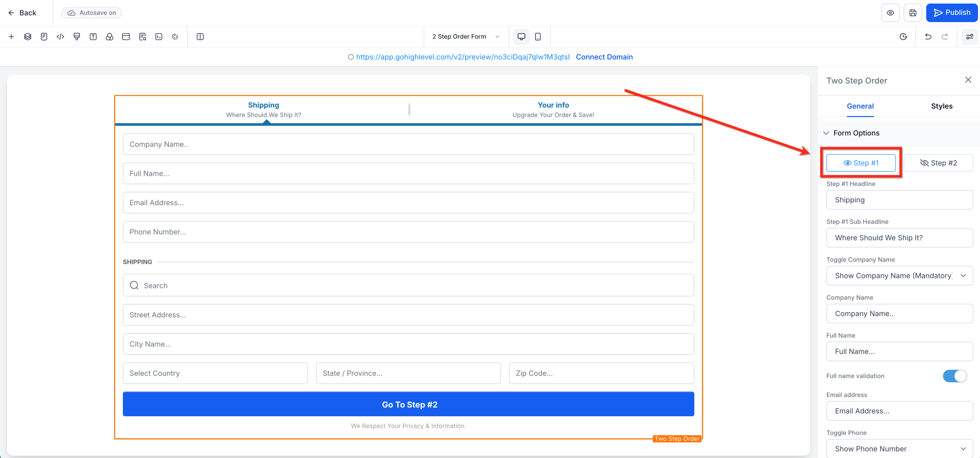Viewport: 980px width, 458px height.
Task: Select the code embed </> tool
Action: 60,36
